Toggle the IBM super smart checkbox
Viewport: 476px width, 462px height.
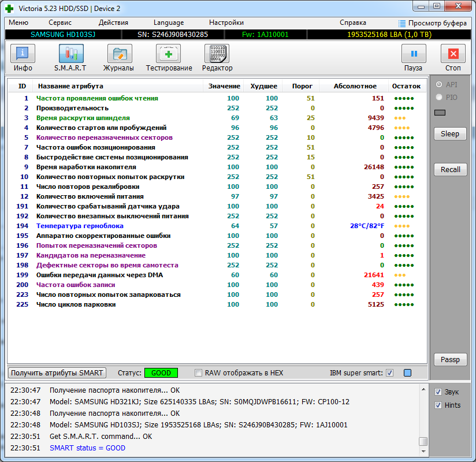tap(390, 372)
